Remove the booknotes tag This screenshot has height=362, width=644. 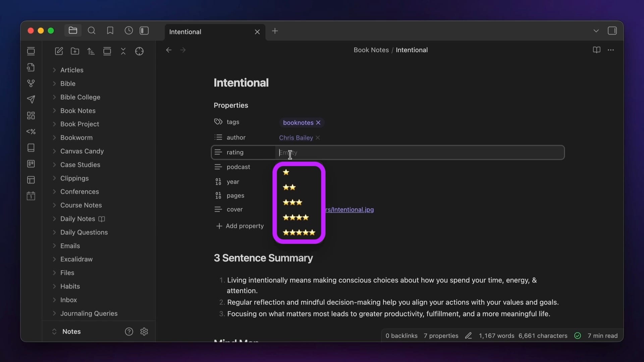318,123
